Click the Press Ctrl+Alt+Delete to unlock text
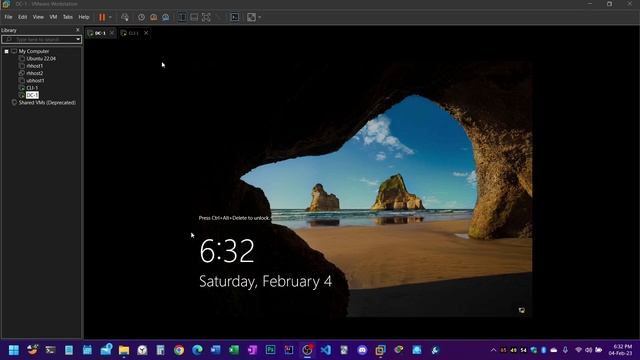The image size is (640, 360). 234,218
